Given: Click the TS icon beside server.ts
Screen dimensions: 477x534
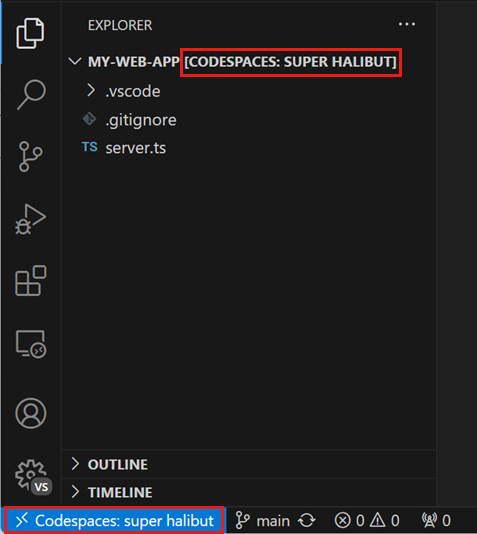Looking at the screenshot, I should coord(90,147).
